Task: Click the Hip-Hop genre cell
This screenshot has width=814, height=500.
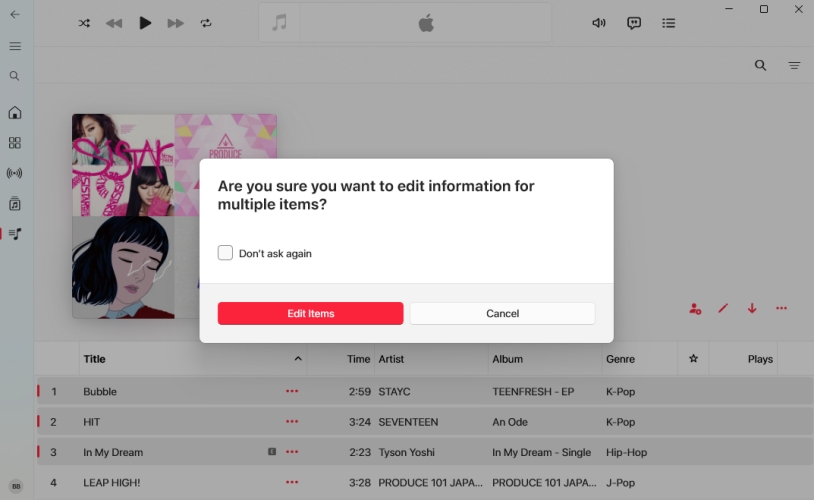Action: pos(626,452)
